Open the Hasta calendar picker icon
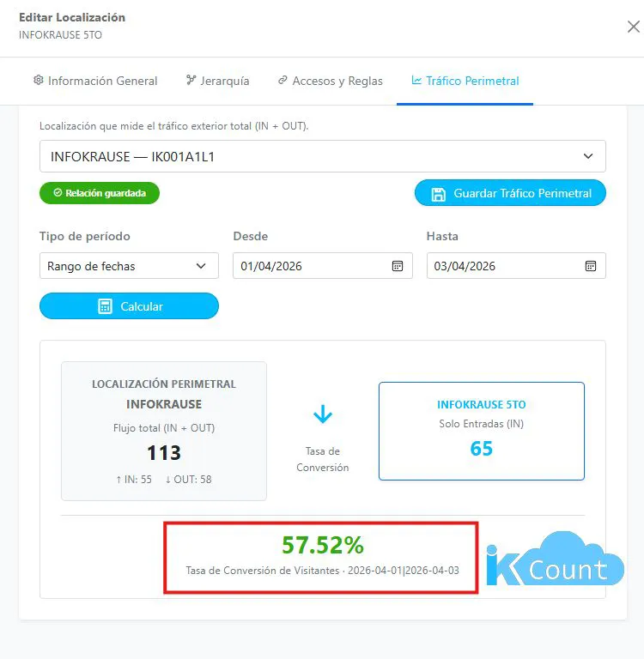Viewport: 644px width, 659px height. point(591,266)
